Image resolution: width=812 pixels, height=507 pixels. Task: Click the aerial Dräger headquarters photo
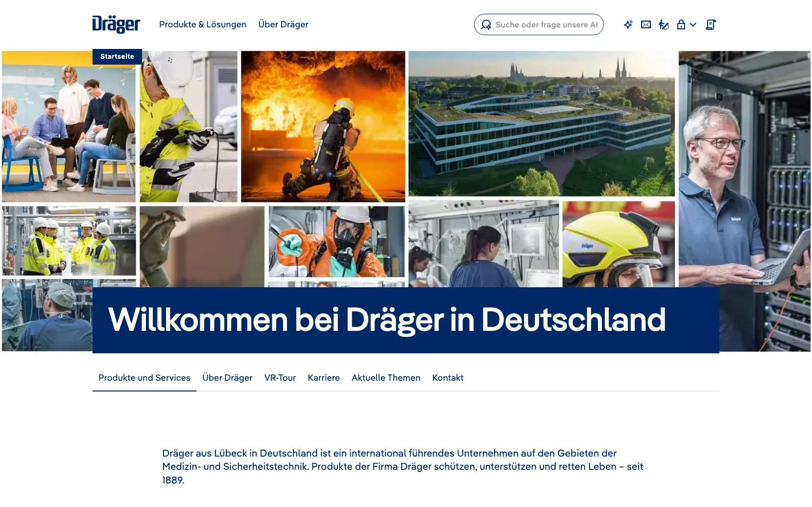click(x=542, y=123)
